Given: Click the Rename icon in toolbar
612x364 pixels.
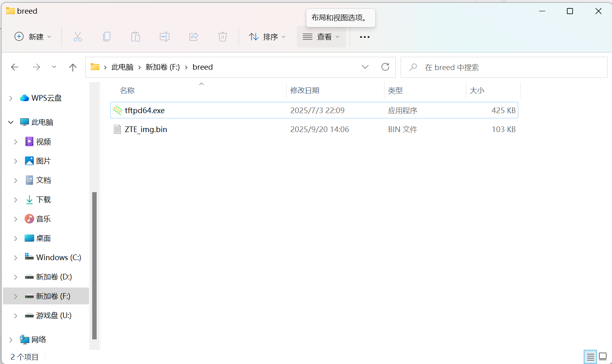Looking at the screenshot, I should tap(165, 37).
